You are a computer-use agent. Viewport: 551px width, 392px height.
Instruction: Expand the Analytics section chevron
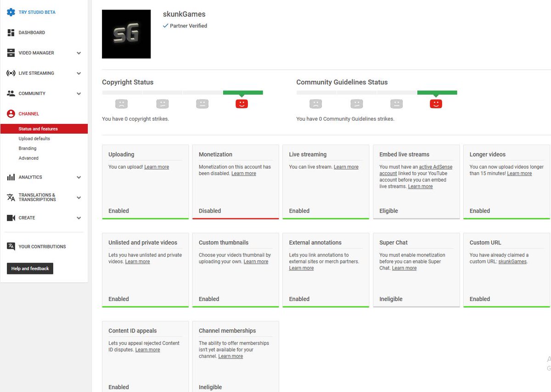(79, 177)
